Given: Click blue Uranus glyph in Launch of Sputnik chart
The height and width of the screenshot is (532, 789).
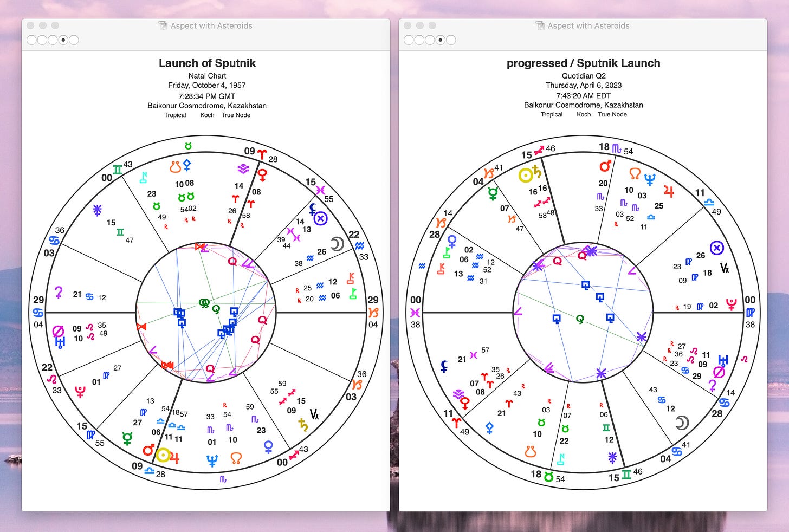Looking at the screenshot, I should point(60,342).
